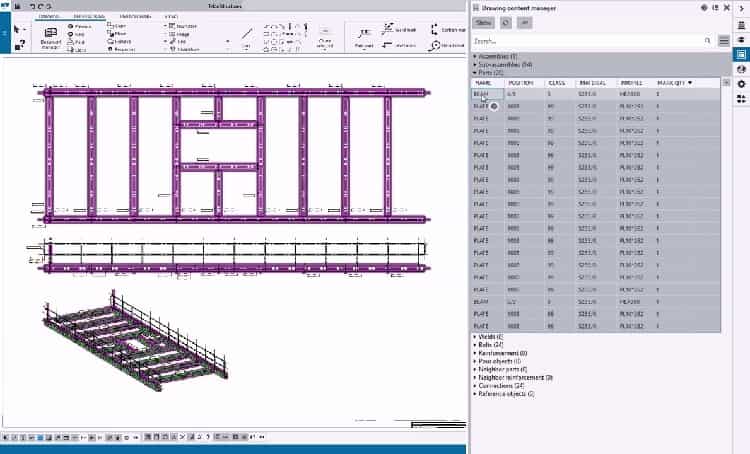This screenshot has width=750, height=454.
Task: Open the hamburger menu beside search
Action: (x=724, y=41)
